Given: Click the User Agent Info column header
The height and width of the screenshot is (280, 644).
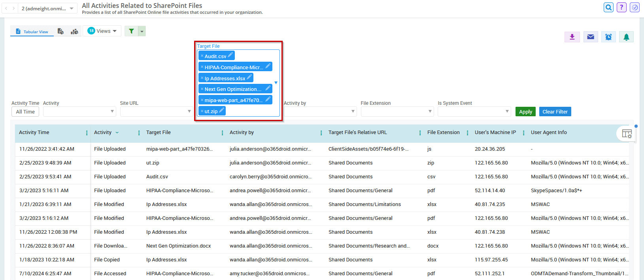Looking at the screenshot, I should coord(549,132).
